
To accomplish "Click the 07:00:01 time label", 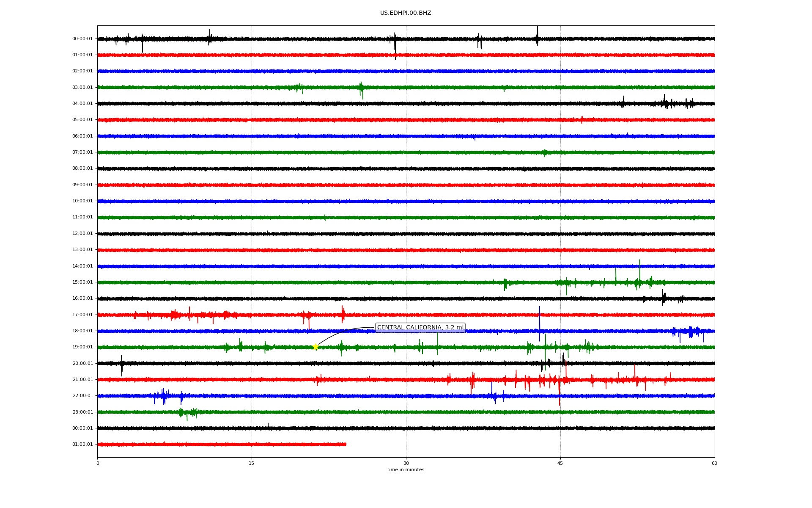I will 82,152.
